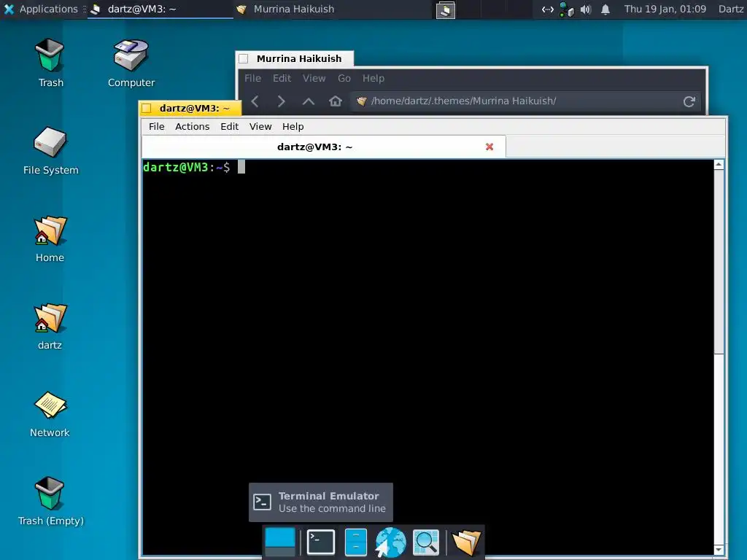Reload the Murrina Haikuish folder
The height and width of the screenshot is (560, 747).
click(x=689, y=101)
